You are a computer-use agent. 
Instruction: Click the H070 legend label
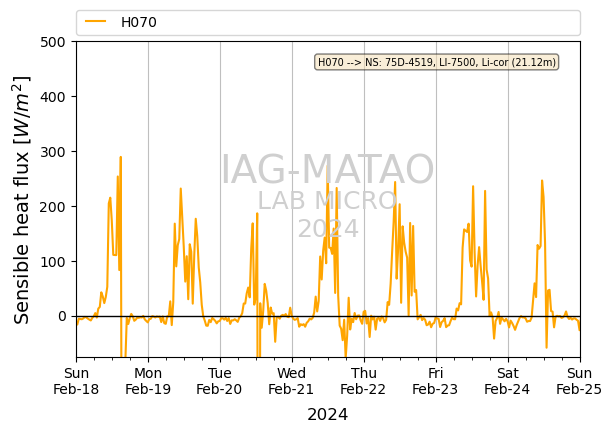click(139, 22)
